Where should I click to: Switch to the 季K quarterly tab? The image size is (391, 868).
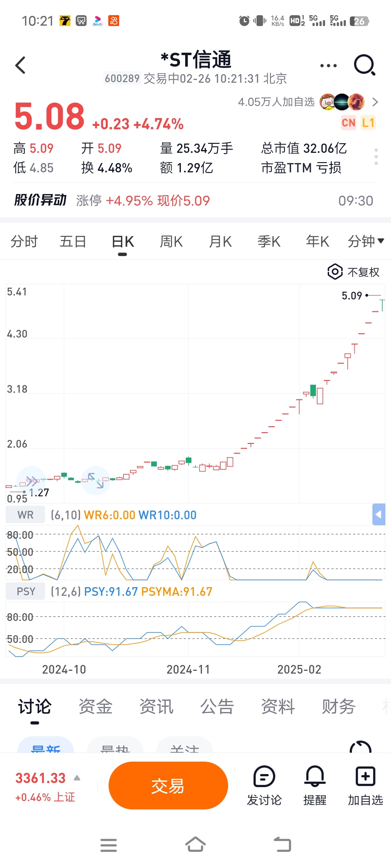tap(269, 241)
